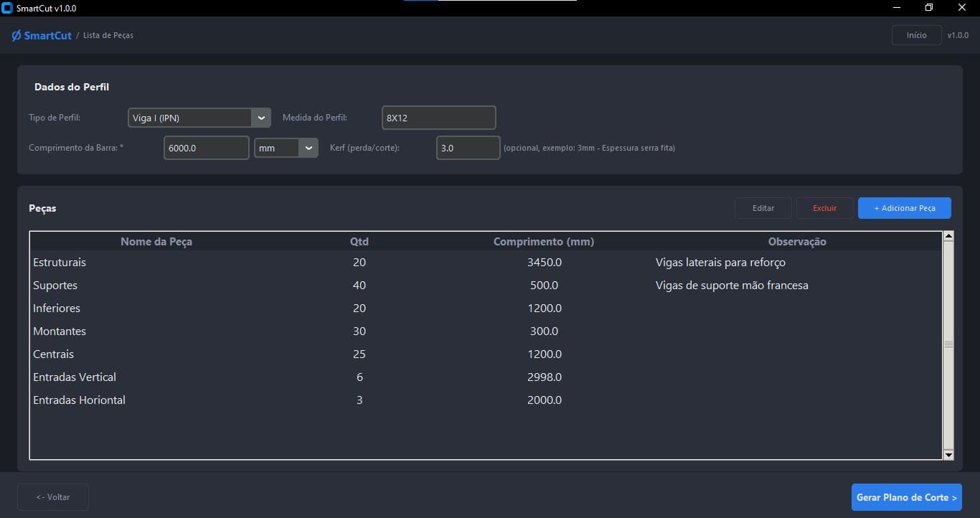Click the 3450.0 length cell
980x518 pixels.
pyautogui.click(x=545, y=263)
